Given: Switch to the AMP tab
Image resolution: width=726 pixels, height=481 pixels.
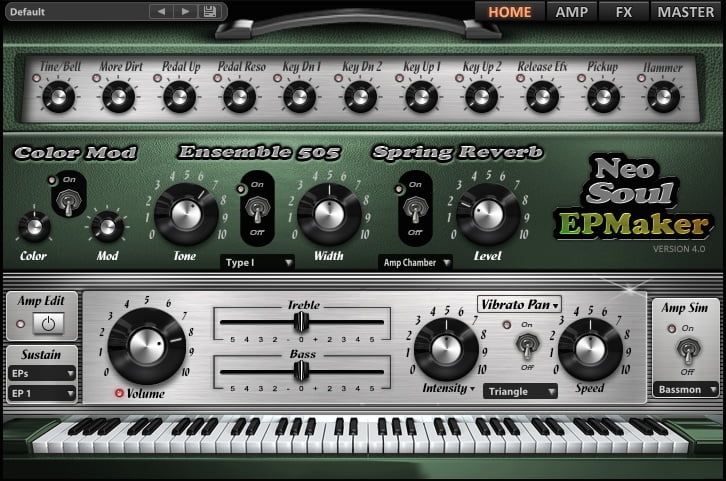Looking at the screenshot, I should pyautogui.click(x=573, y=11).
